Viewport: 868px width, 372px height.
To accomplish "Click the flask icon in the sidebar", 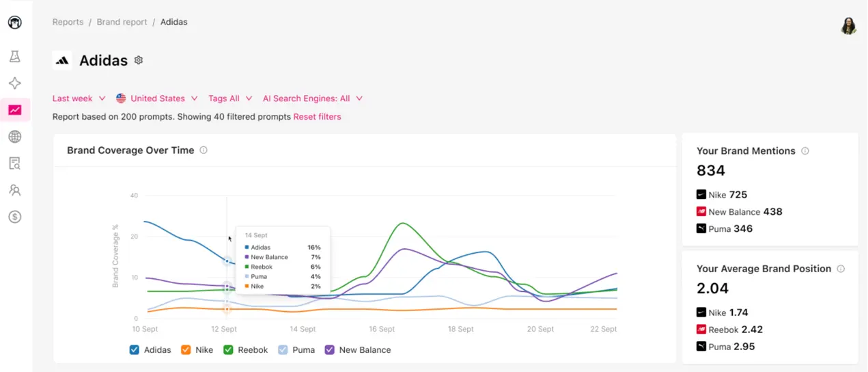I will [14, 57].
